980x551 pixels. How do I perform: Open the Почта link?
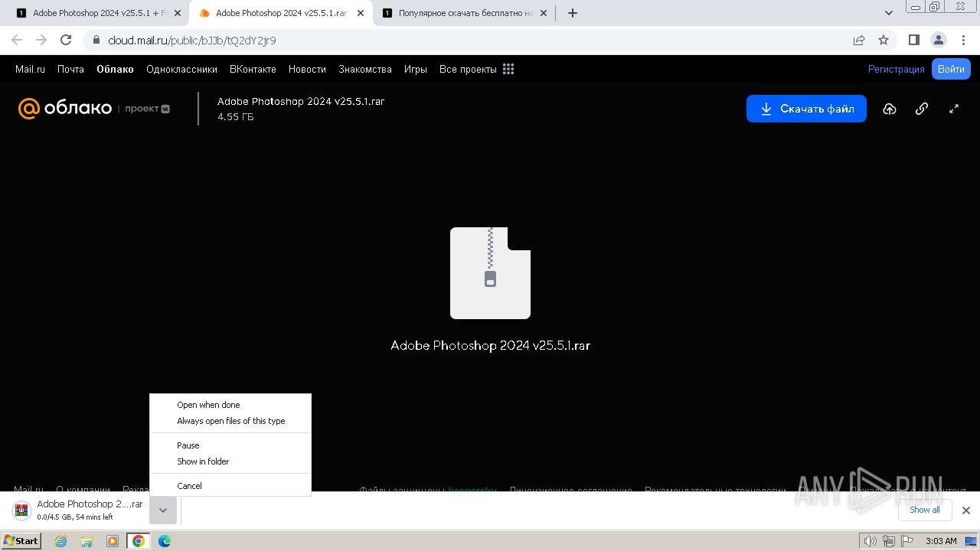pos(70,69)
